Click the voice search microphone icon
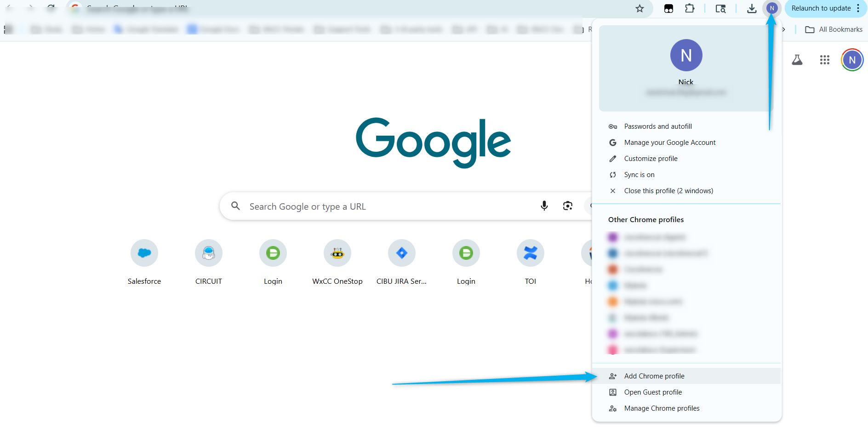This screenshot has width=868, height=447. [x=544, y=206]
